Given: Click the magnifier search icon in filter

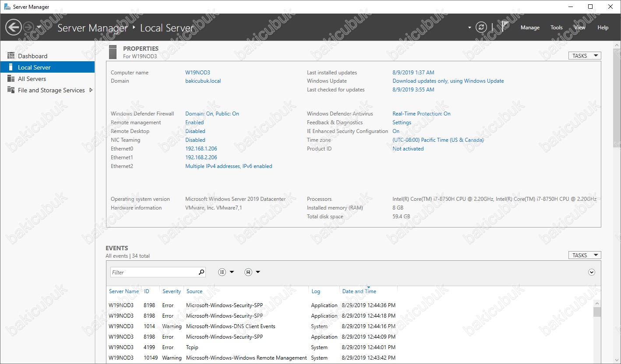Looking at the screenshot, I should tap(201, 272).
